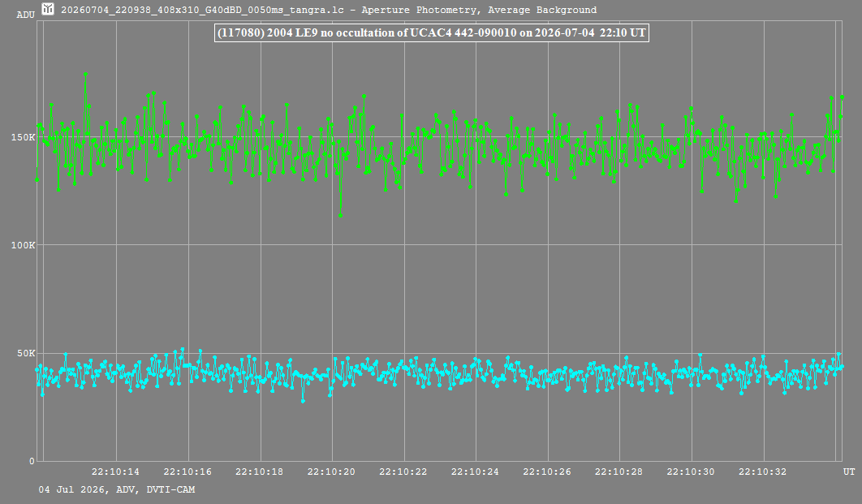Viewport: 862px width, 504px height.
Task: Click the 50K label on the vertical axis
Action: pos(26,353)
